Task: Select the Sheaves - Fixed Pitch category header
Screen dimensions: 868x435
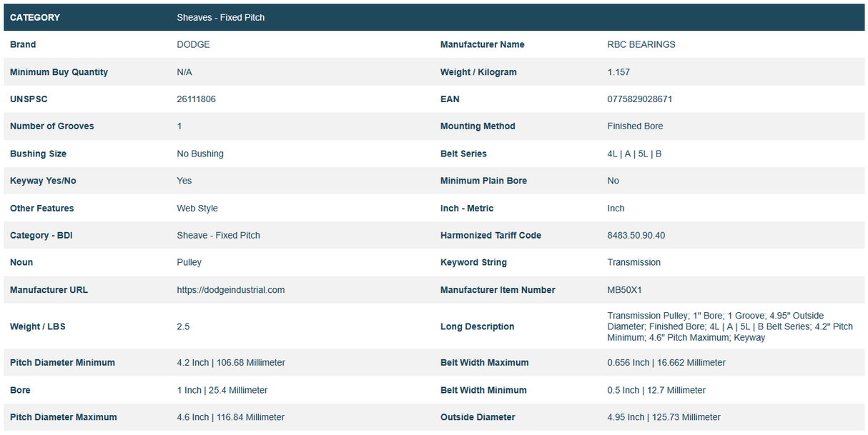Action: point(220,16)
